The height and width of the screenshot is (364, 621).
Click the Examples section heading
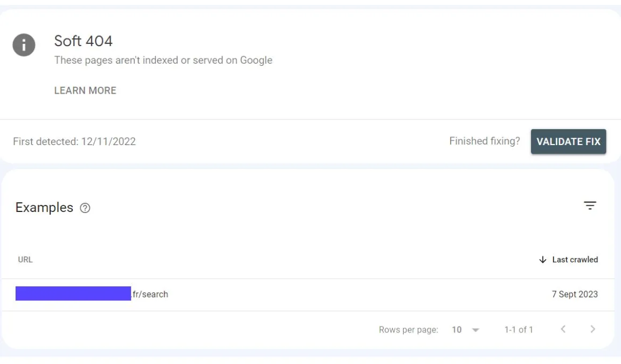click(x=44, y=208)
